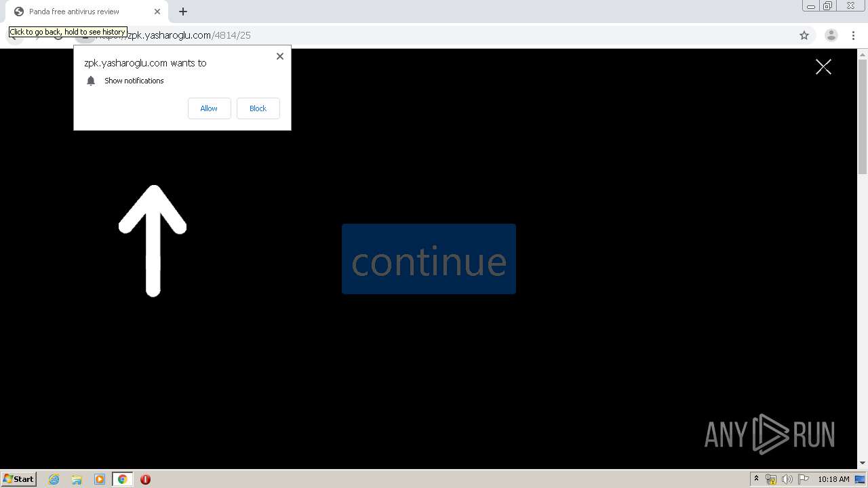The width and height of the screenshot is (868, 488).
Task: Open Chrome's three-dot menu
Action: click(853, 35)
